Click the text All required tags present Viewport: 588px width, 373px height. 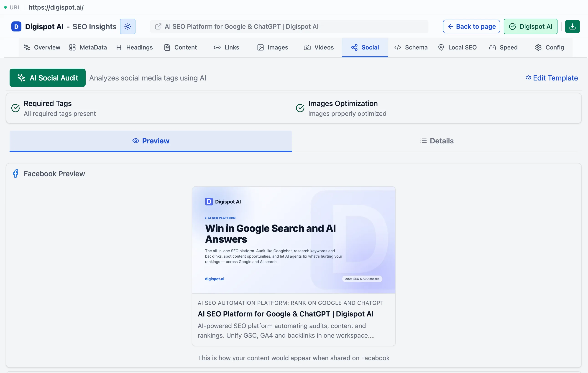60,114
